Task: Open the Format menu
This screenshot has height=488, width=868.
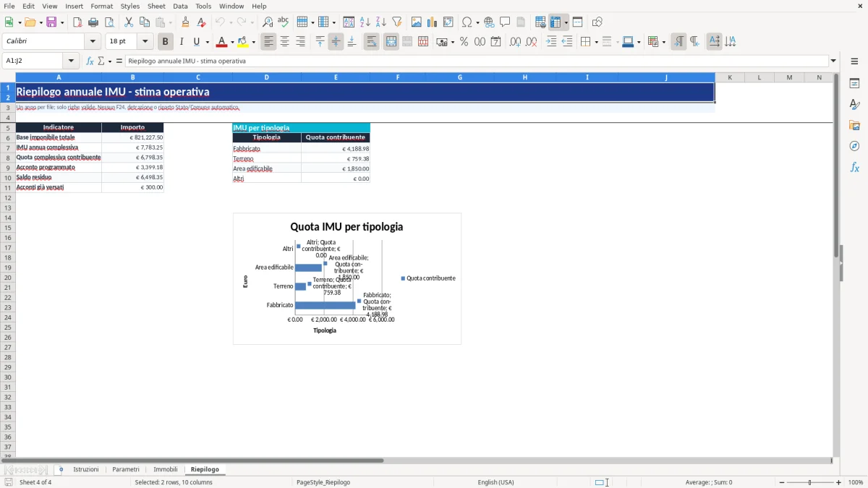Action: click(102, 6)
